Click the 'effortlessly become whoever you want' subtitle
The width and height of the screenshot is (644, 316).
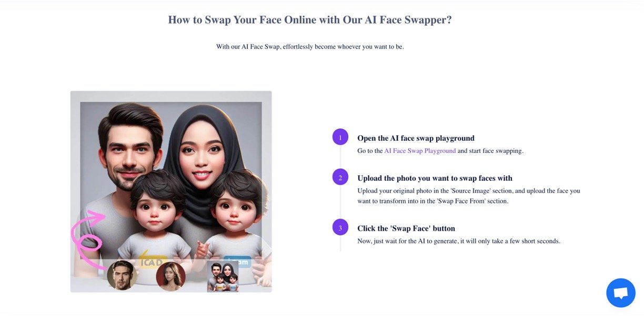310,46
